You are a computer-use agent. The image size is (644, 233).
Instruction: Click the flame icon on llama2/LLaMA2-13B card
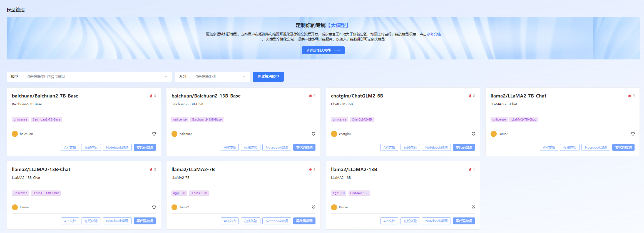point(470,169)
